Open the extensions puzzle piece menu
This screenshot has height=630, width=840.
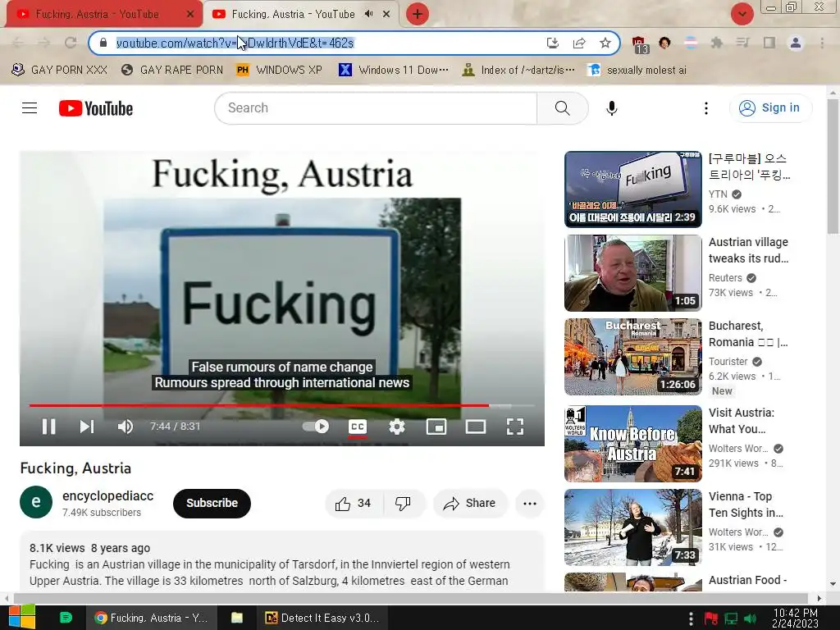717,43
